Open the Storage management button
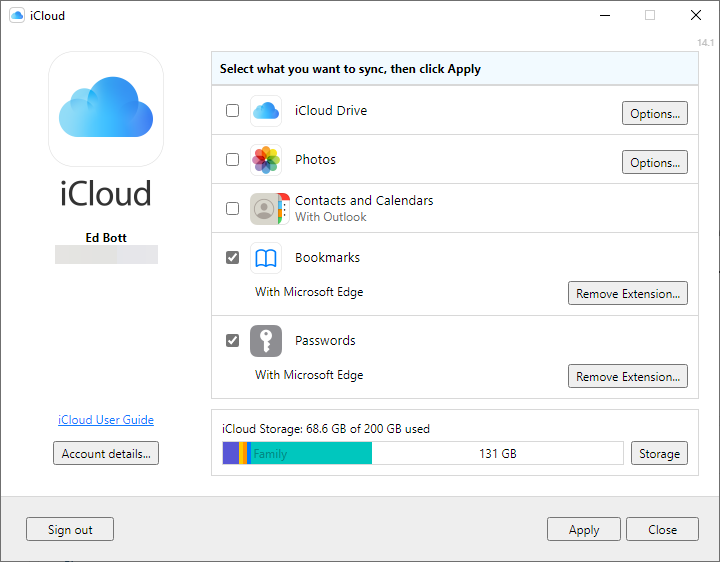 coord(659,454)
